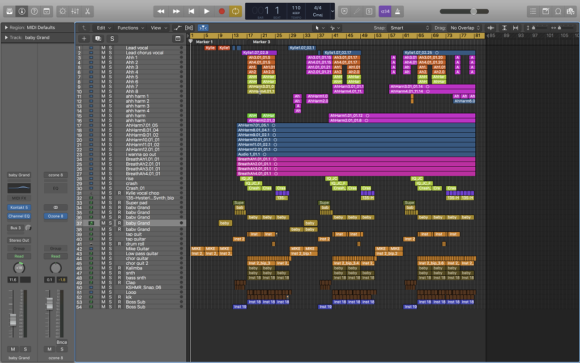Screen dimensions: 580x363
Task: Open the Mixer sliders icon
Action: (x=75, y=11)
